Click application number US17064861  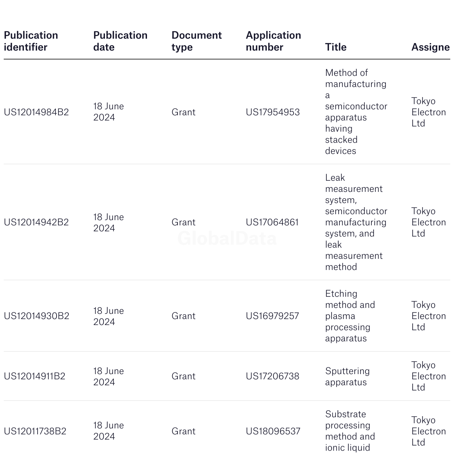coord(272,222)
